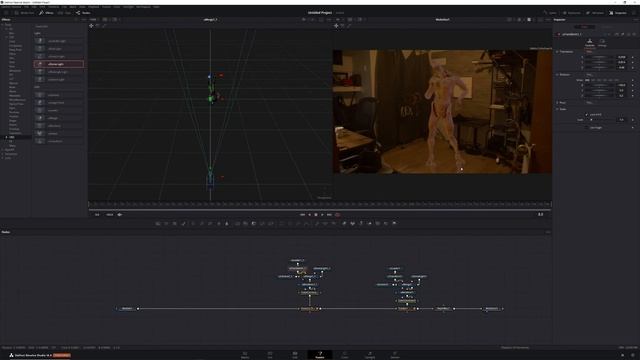Screen dimensions: 640x360
Task: Toggle keyframe for Rotation X
Action: point(633,85)
